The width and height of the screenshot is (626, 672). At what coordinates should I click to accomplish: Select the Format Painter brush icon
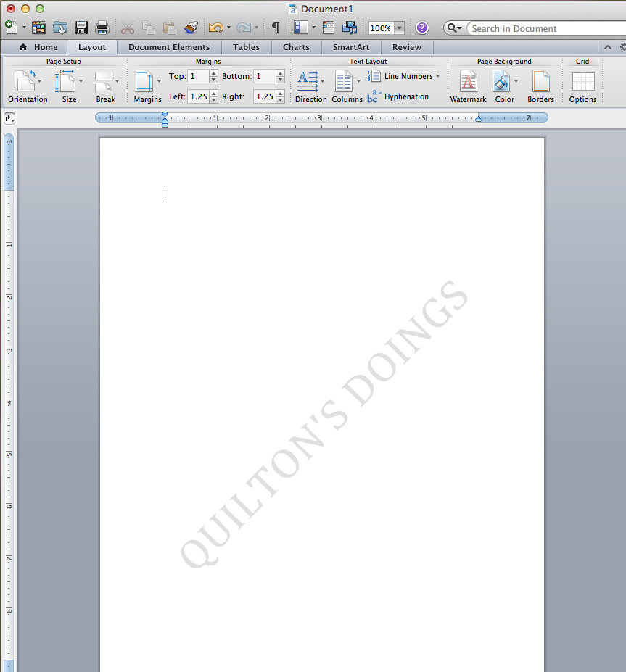click(190, 28)
